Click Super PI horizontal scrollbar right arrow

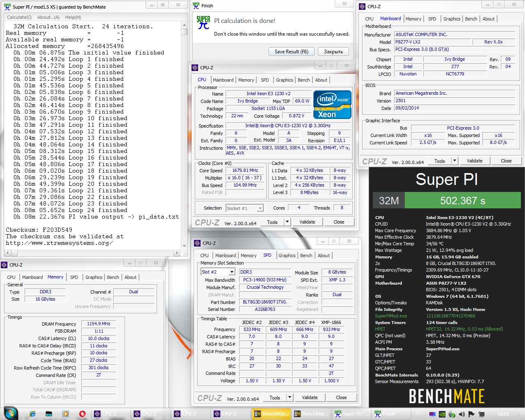(177, 253)
